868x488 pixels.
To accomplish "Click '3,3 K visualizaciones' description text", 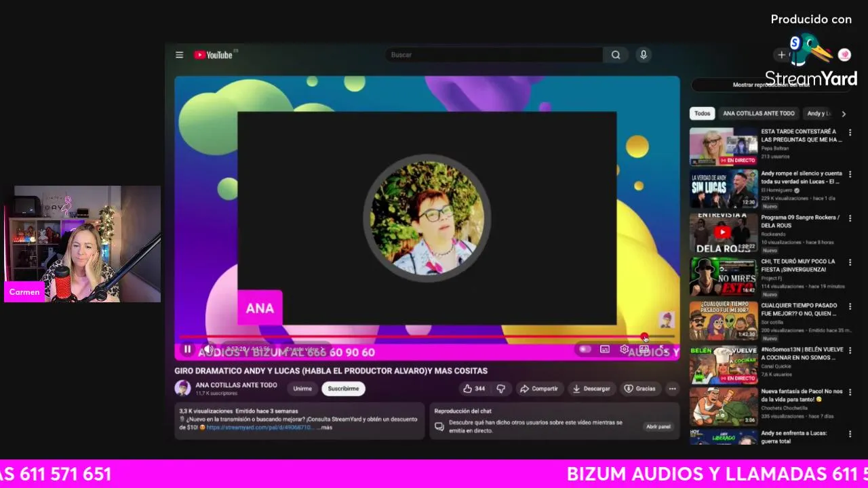I will (205, 411).
